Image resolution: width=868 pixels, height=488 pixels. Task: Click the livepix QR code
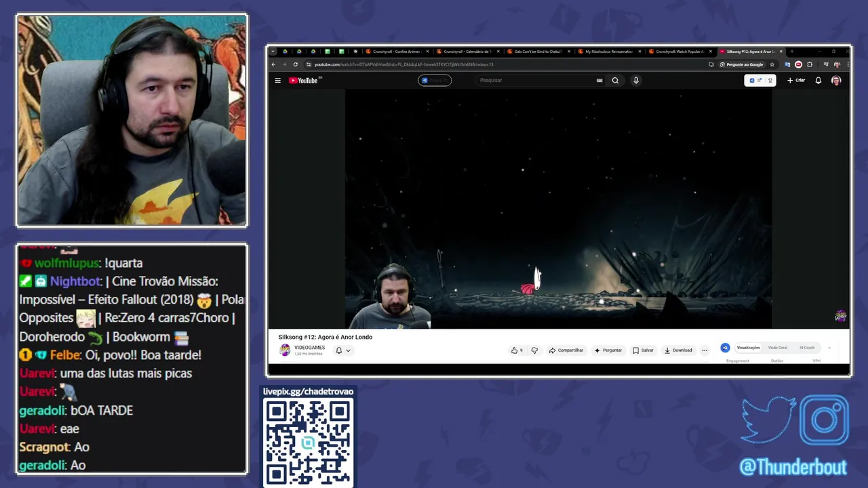pyautogui.click(x=309, y=442)
